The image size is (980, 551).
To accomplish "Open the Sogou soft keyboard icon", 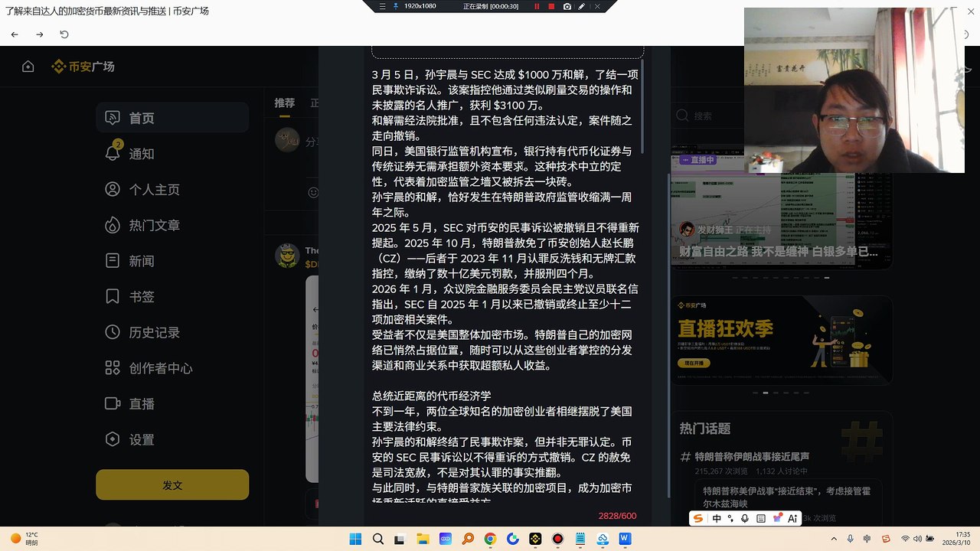I will coord(760,518).
